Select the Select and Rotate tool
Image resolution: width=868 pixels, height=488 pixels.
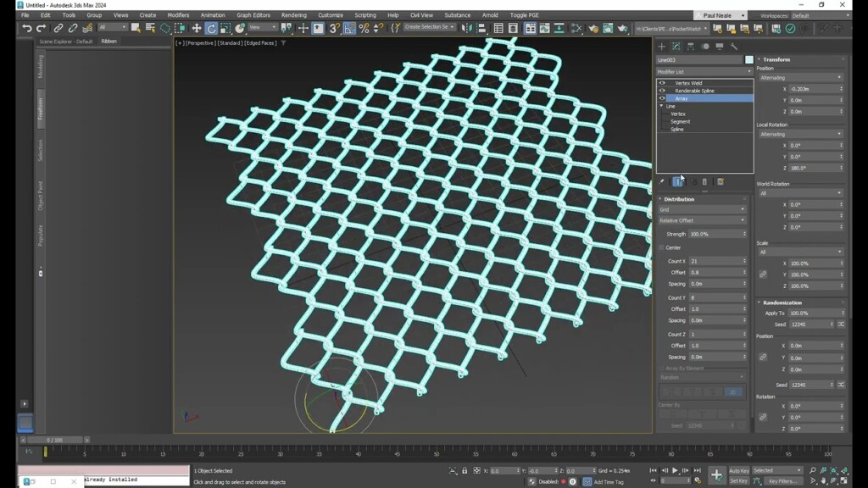coord(211,30)
